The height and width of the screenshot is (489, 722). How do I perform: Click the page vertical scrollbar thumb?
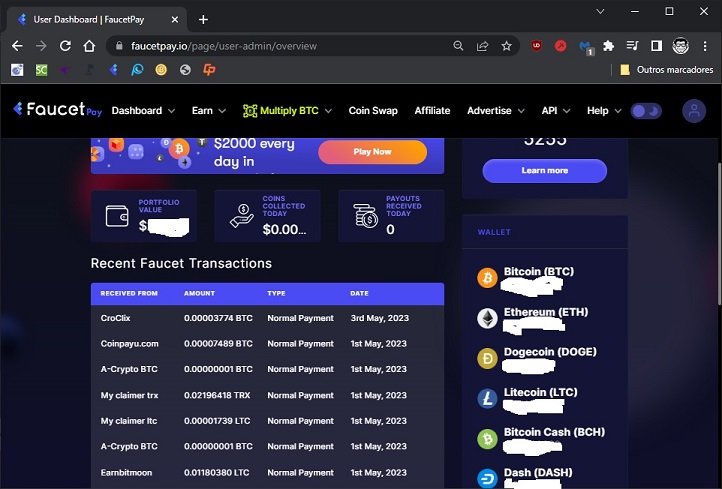719,233
